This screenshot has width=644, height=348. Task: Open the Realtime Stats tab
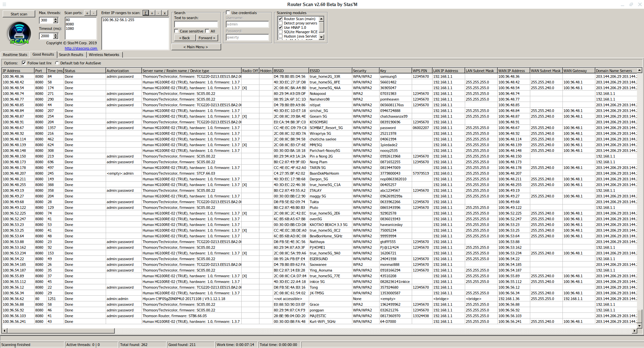(x=15, y=55)
